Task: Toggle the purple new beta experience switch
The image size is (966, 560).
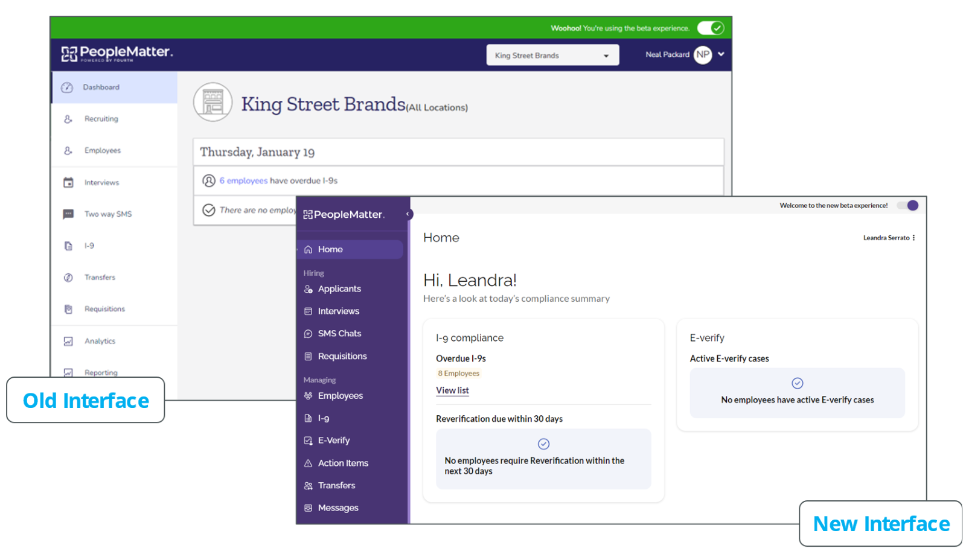Action: pos(907,205)
